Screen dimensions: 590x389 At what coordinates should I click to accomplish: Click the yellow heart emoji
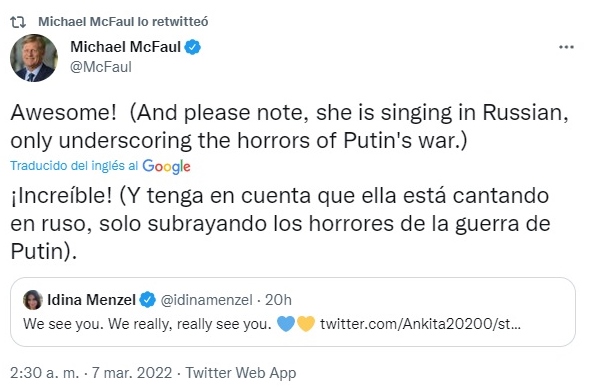(306, 324)
